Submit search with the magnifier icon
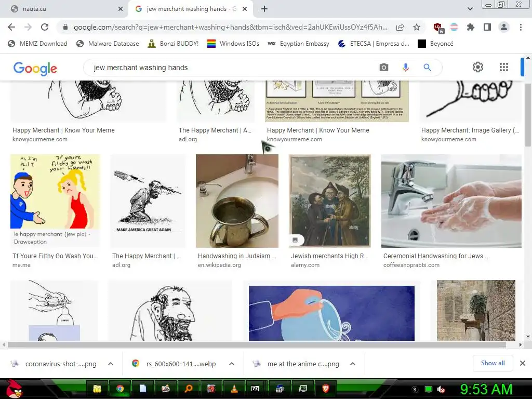532x399 pixels. click(427, 68)
